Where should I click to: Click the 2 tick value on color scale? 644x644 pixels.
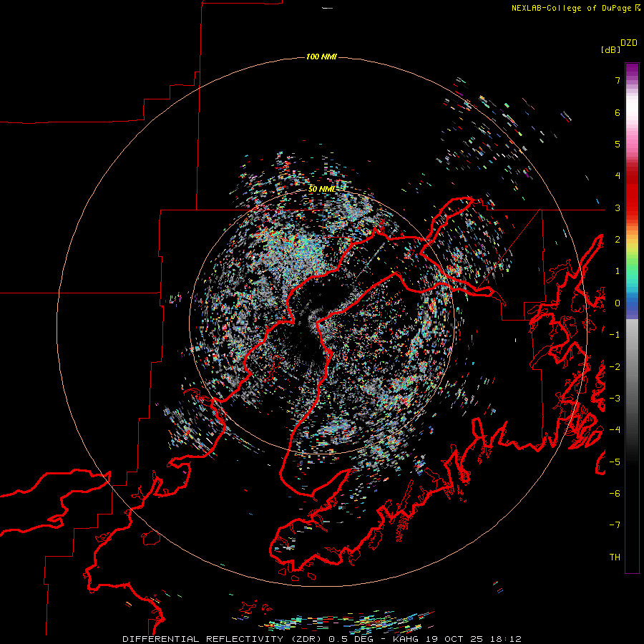click(x=618, y=240)
